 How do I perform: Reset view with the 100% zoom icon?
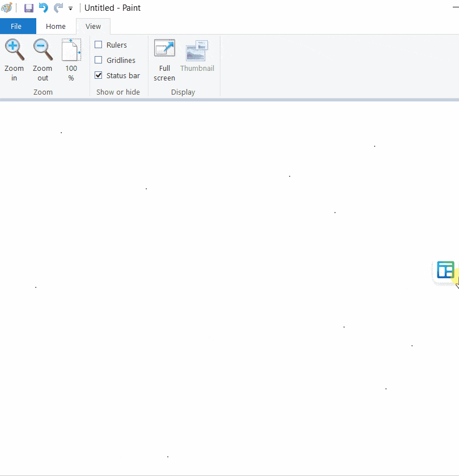click(71, 50)
